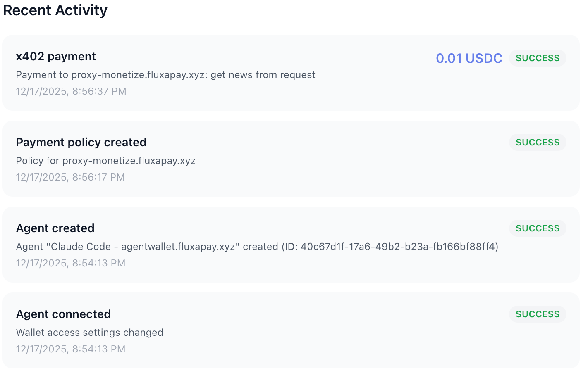Click SUCCESS badge on x402 payment

(538, 58)
